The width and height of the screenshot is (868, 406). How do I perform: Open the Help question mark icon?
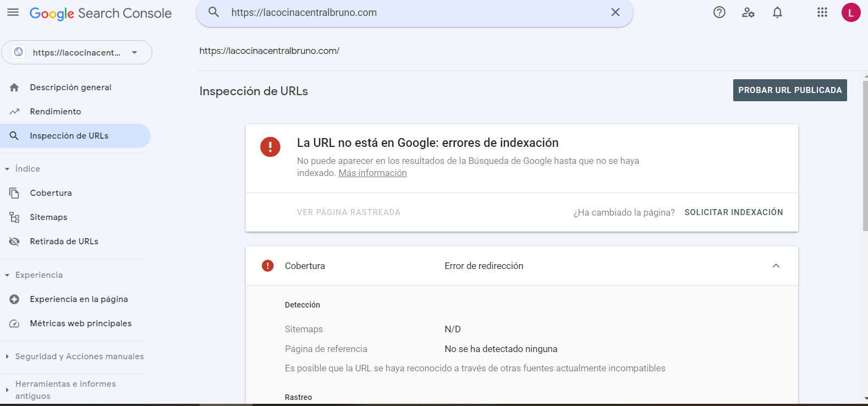(x=719, y=12)
